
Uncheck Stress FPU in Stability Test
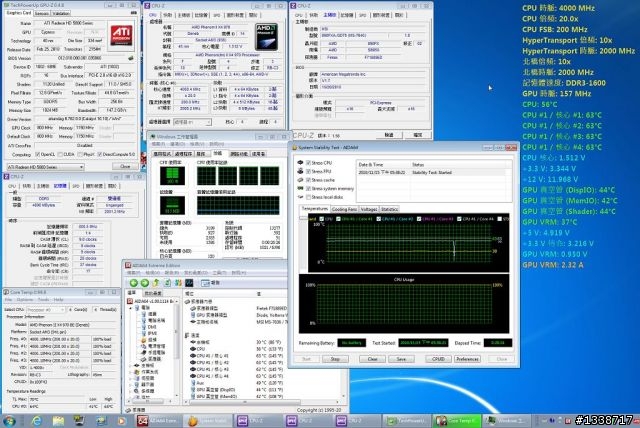click(309, 171)
